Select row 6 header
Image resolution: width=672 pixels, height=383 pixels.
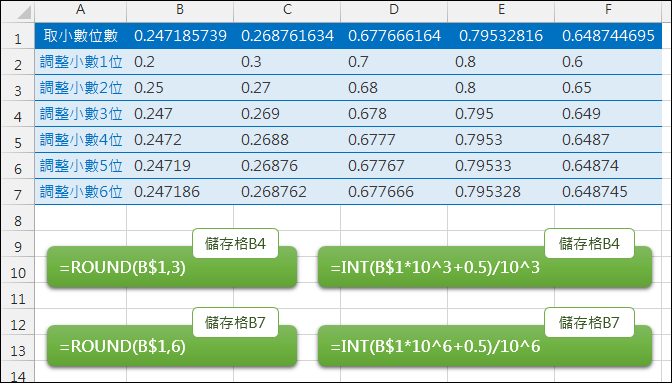click(18, 166)
